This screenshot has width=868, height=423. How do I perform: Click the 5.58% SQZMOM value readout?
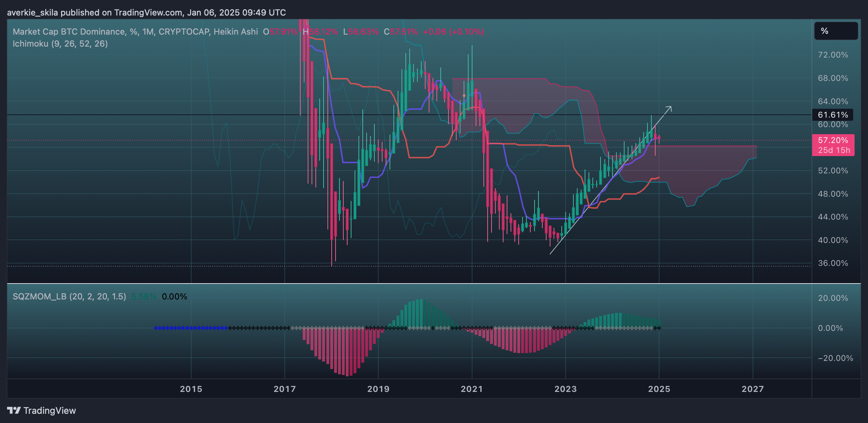[144, 297]
